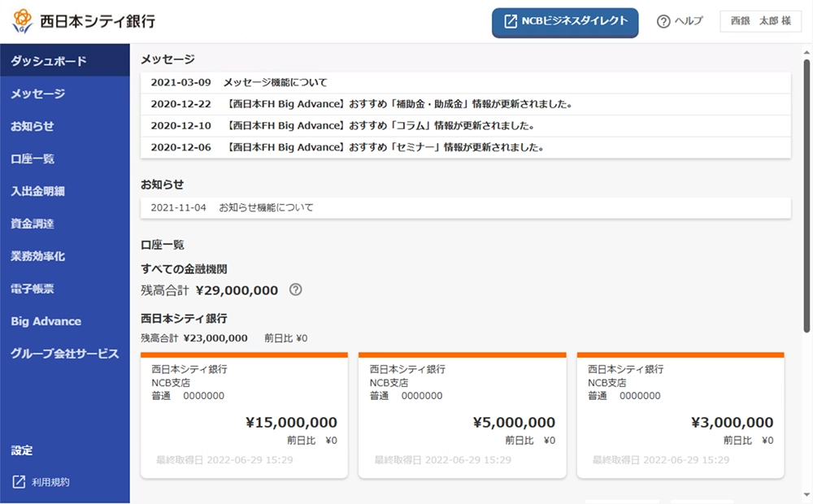The width and height of the screenshot is (813, 504).
Task: Select the ¥3,000,000 account card
Action: pos(680,415)
